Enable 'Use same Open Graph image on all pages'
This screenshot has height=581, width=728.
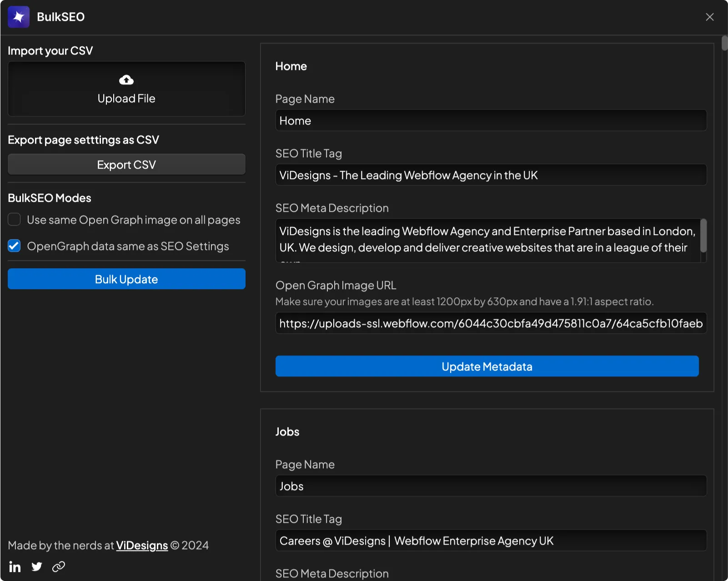pyautogui.click(x=14, y=220)
